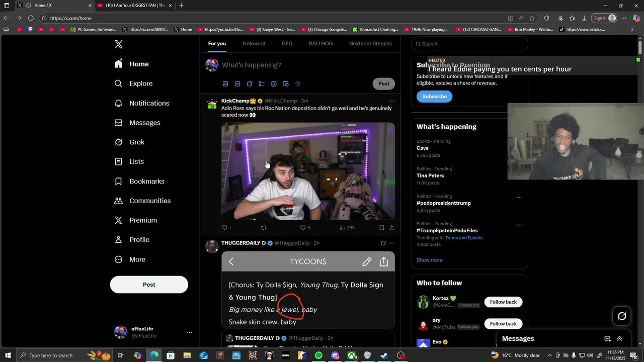644x362 pixels.
Task: Go back in browser
Action: pyautogui.click(x=7, y=18)
